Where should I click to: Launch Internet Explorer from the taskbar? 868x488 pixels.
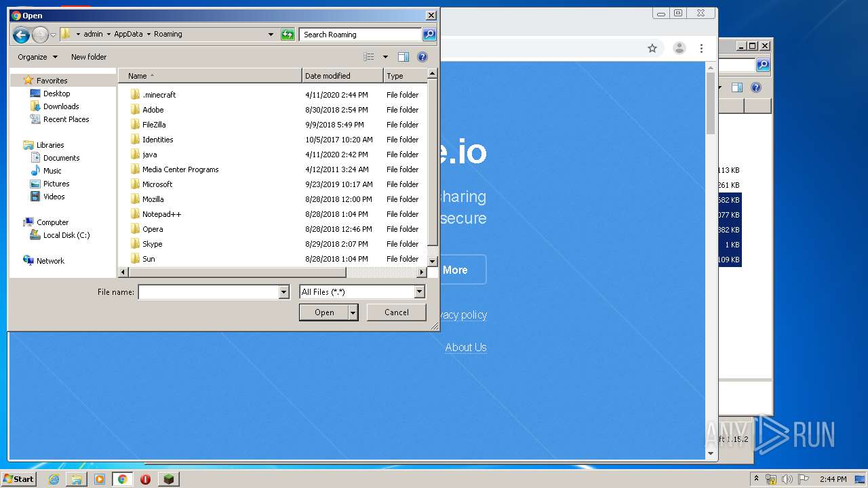(54, 479)
